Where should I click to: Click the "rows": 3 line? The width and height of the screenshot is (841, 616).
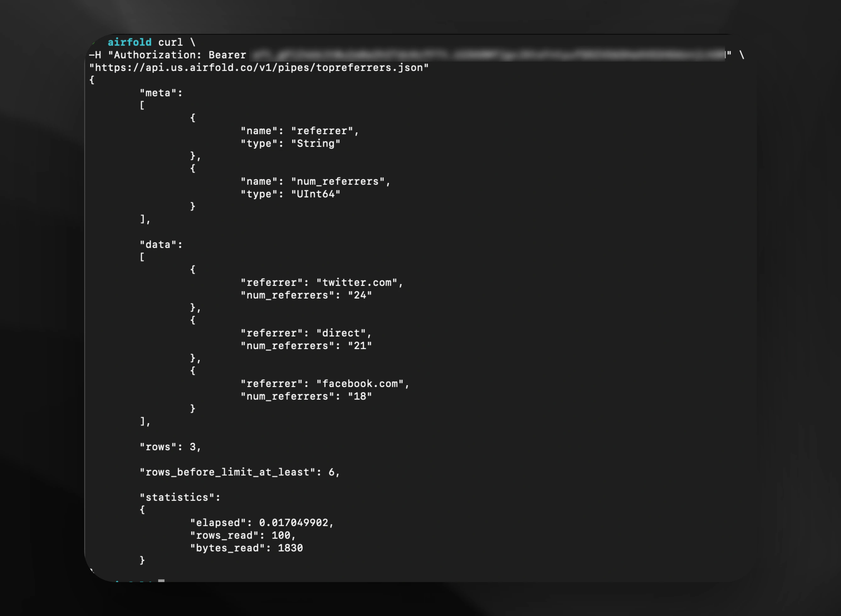coord(170,447)
